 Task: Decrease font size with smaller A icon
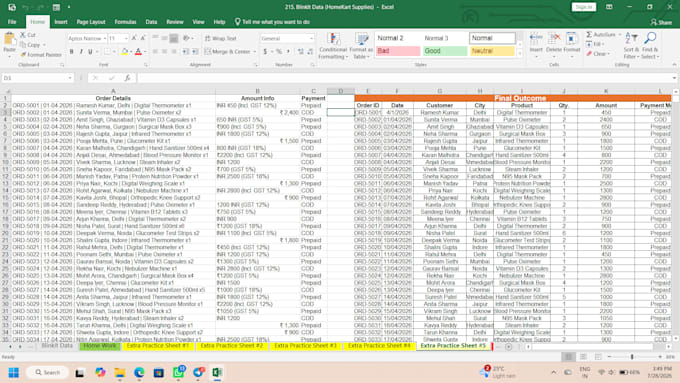[143, 38]
